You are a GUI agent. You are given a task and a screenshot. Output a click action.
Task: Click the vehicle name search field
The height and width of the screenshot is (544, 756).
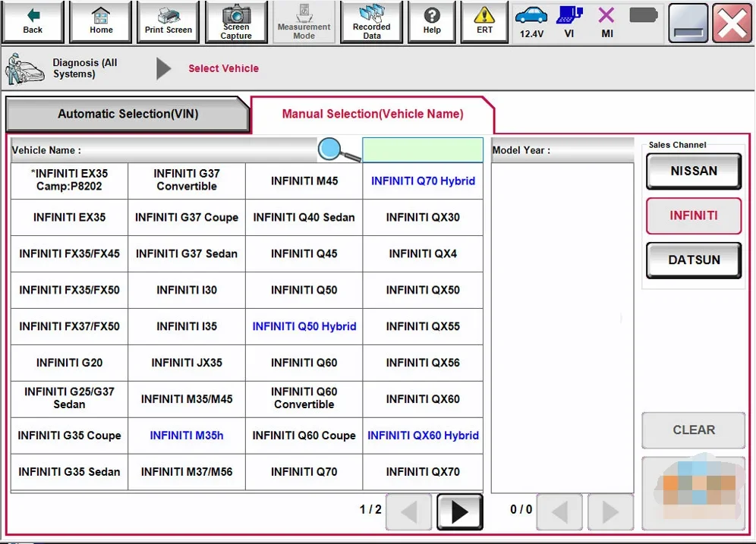[422, 150]
